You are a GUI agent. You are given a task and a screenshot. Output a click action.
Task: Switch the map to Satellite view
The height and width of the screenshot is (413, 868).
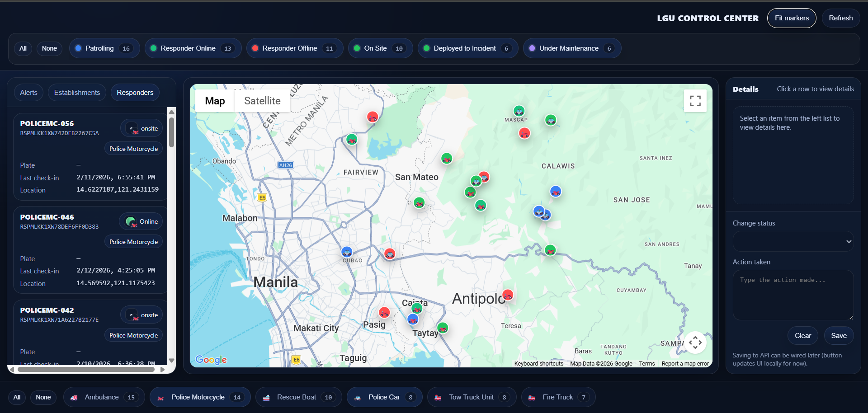click(x=262, y=100)
